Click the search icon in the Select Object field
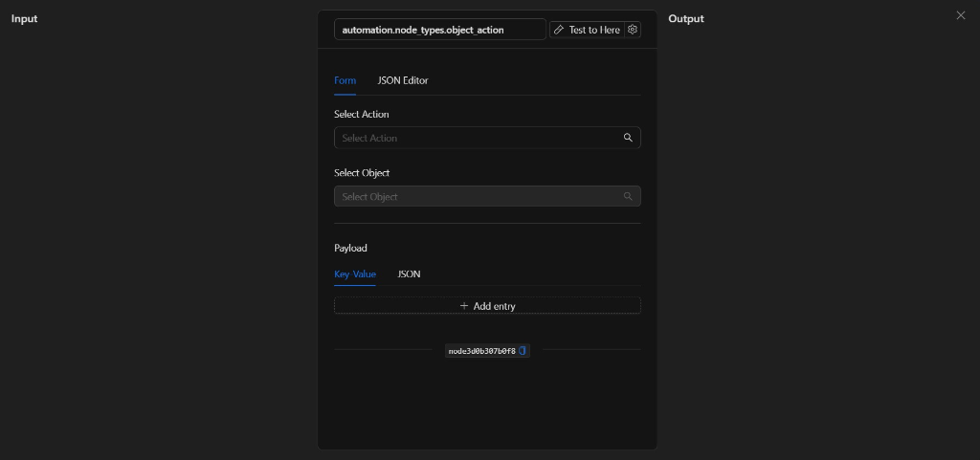Image resolution: width=980 pixels, height=460 pixels. click(x=628, y=197)
